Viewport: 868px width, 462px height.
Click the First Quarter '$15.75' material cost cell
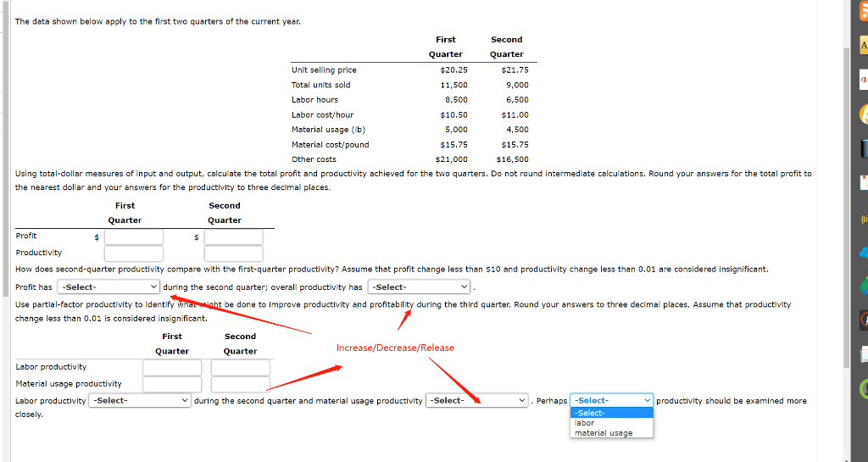coord(454,144)
